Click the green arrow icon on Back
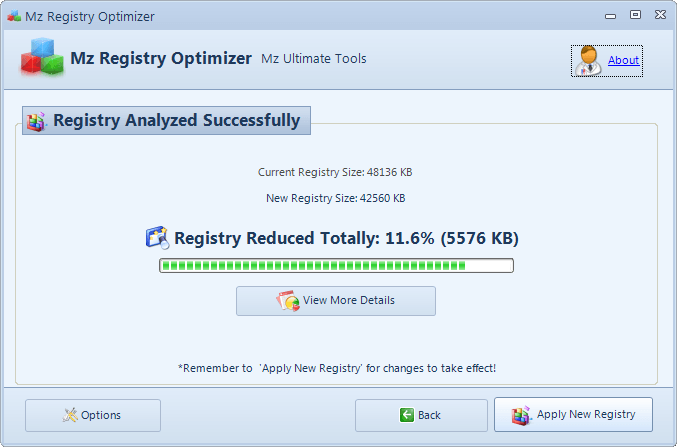 click(407, 415)
